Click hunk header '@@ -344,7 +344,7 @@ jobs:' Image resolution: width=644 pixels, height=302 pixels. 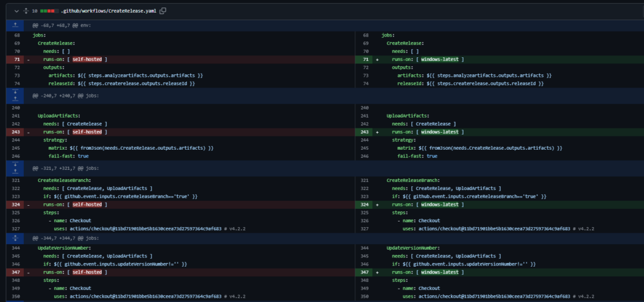(x=65, y=238)
